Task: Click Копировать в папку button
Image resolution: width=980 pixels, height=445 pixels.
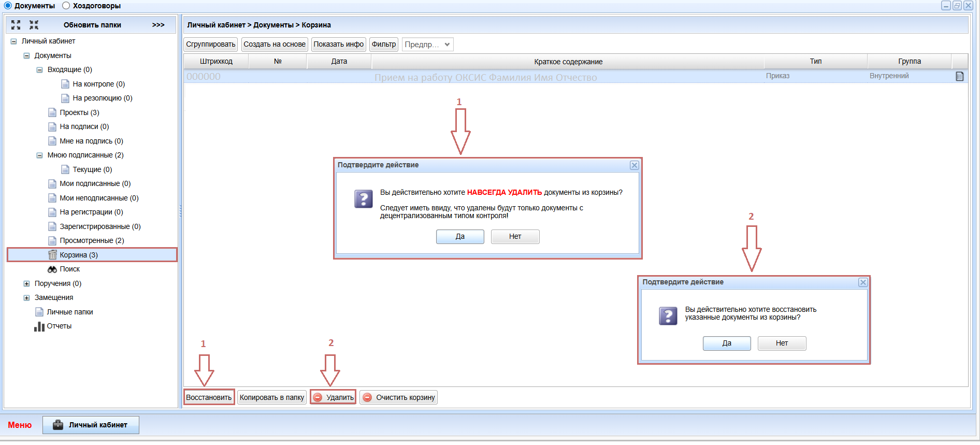Action: pos(272,397)
